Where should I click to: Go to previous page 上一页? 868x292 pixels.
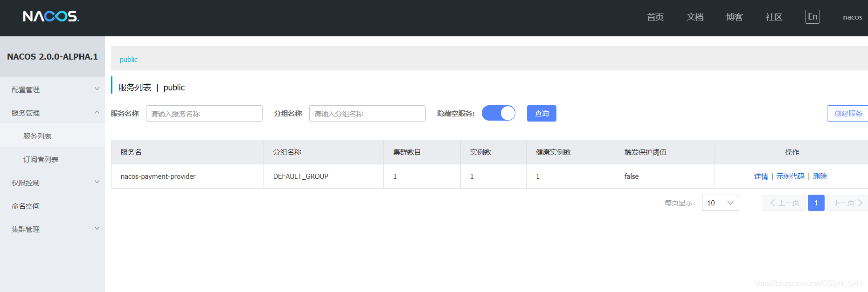(784, 203)
